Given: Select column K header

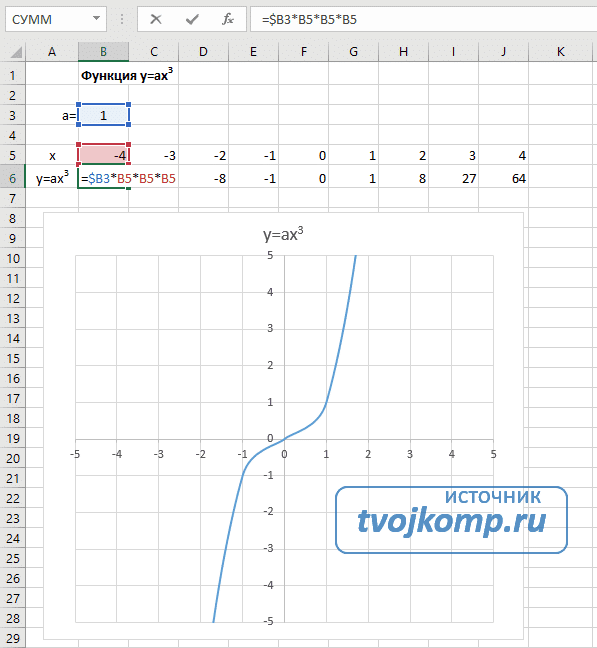Looking at the screenshot, I should pos(561,52).
